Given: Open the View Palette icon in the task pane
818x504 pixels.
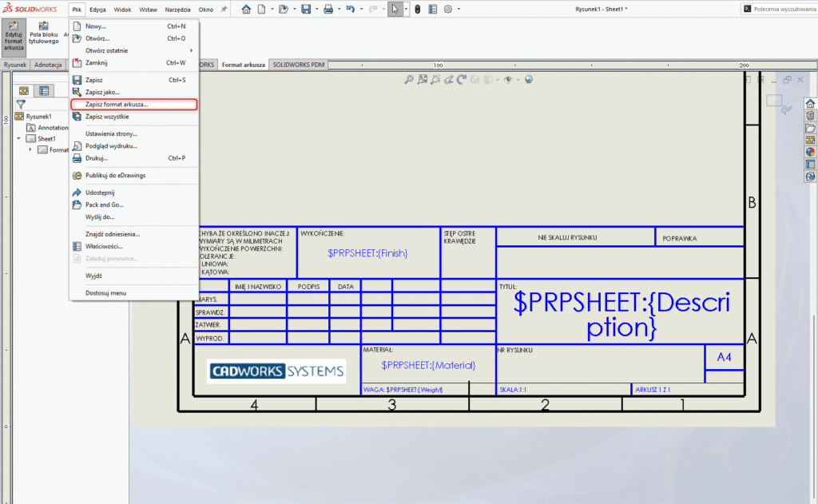Looking at the screenshot, I should coord(810,140).
